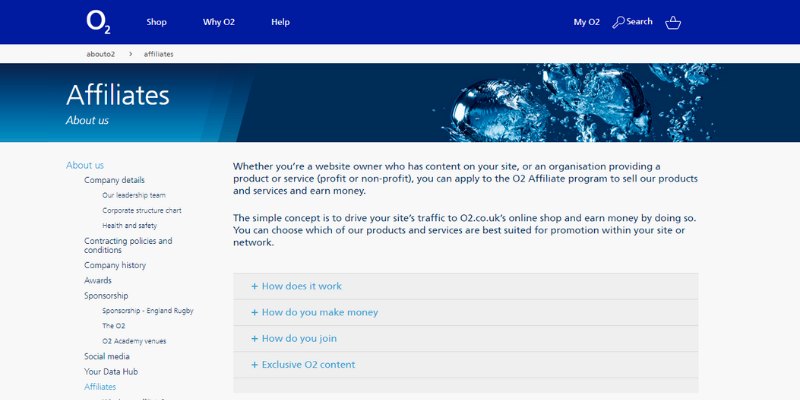This screenshot has width=800, height=400.
Task: Click the abouto2 breadcrumb
Action: [101, 54]
